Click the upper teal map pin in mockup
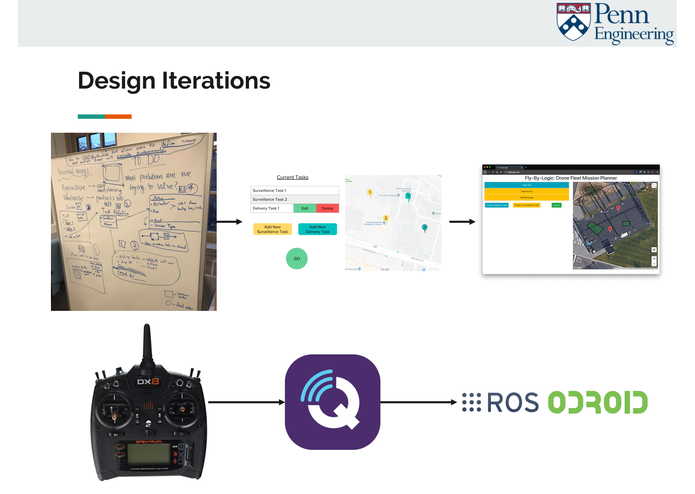This screenshot has height=494, width=695. pos(408,196)
